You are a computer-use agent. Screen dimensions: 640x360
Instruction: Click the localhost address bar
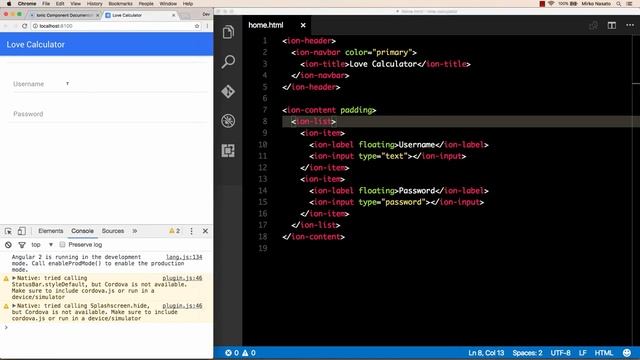pos(116,26)
